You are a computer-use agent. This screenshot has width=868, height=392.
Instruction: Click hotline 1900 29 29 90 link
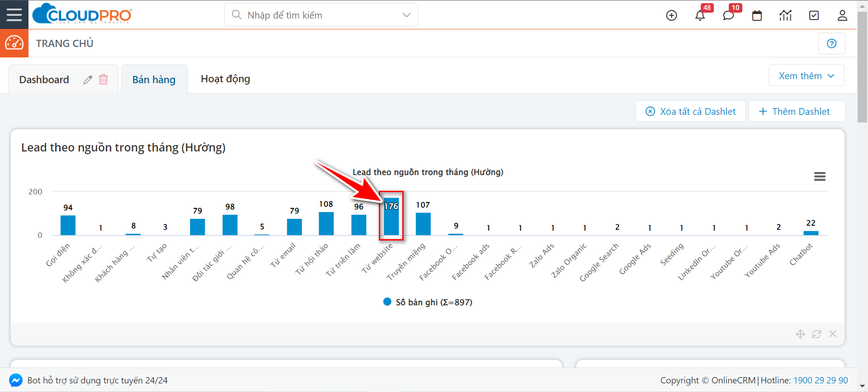pos(821,380)
